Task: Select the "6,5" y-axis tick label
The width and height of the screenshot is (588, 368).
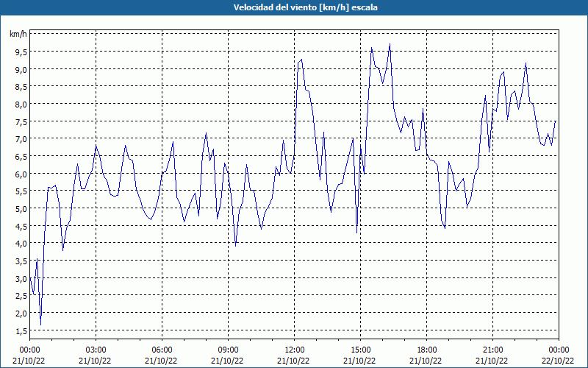Action: pyautogui.click(x=21, y=157)
